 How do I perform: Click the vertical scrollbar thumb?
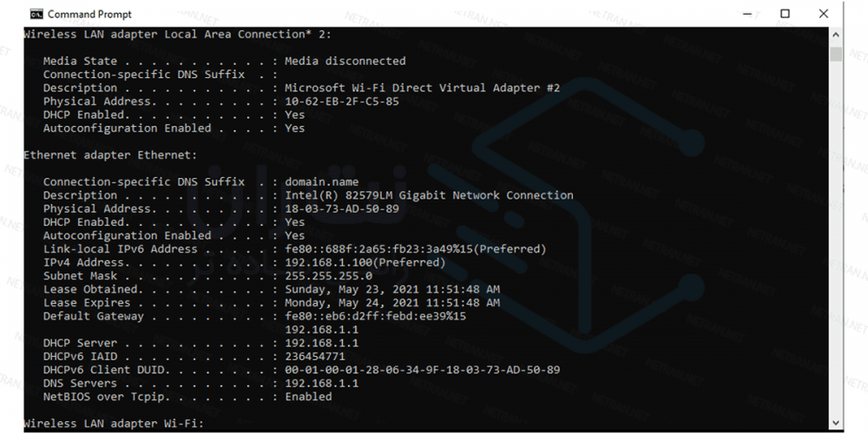pyautogui.click(x=836, y=55)
